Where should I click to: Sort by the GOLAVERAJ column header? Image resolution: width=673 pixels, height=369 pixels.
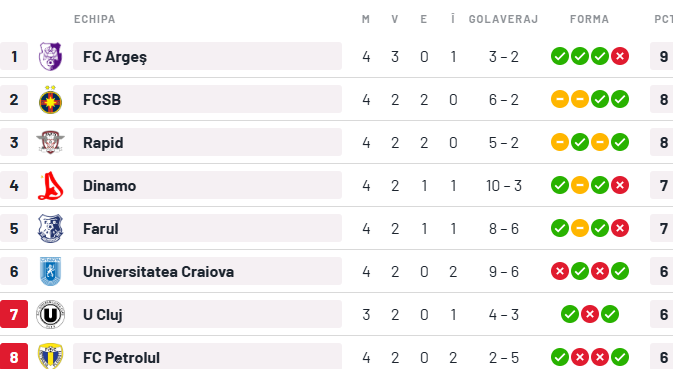point(503,19)
